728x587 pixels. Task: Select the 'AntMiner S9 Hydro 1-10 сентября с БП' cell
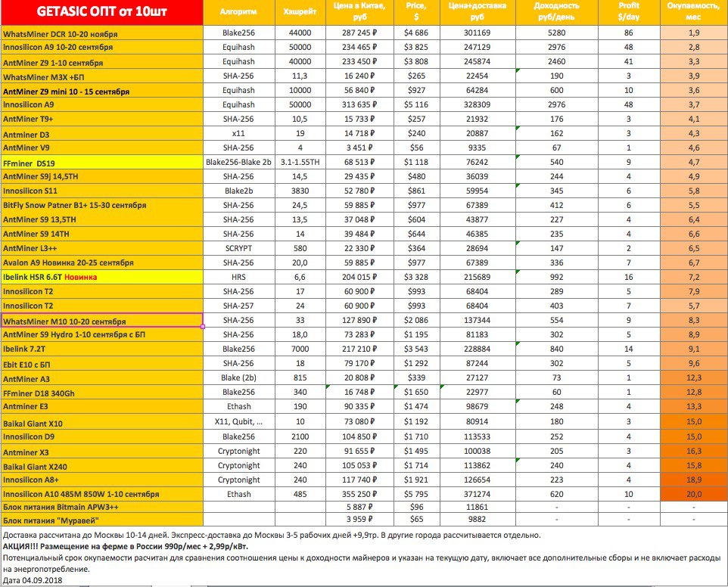[101, 334]
